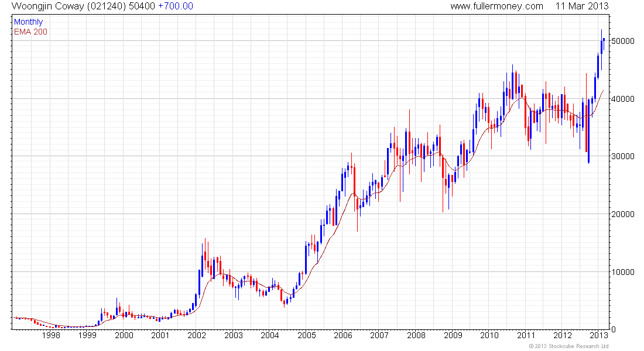Screen dimensions: 644x351
Task: Click the 2005 x-axis label
Action: point(306,335)
